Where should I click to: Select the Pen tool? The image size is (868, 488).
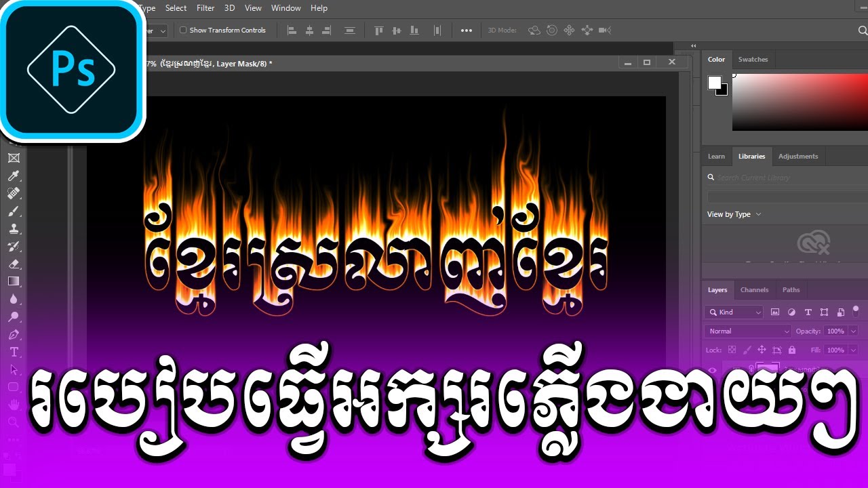14,334
